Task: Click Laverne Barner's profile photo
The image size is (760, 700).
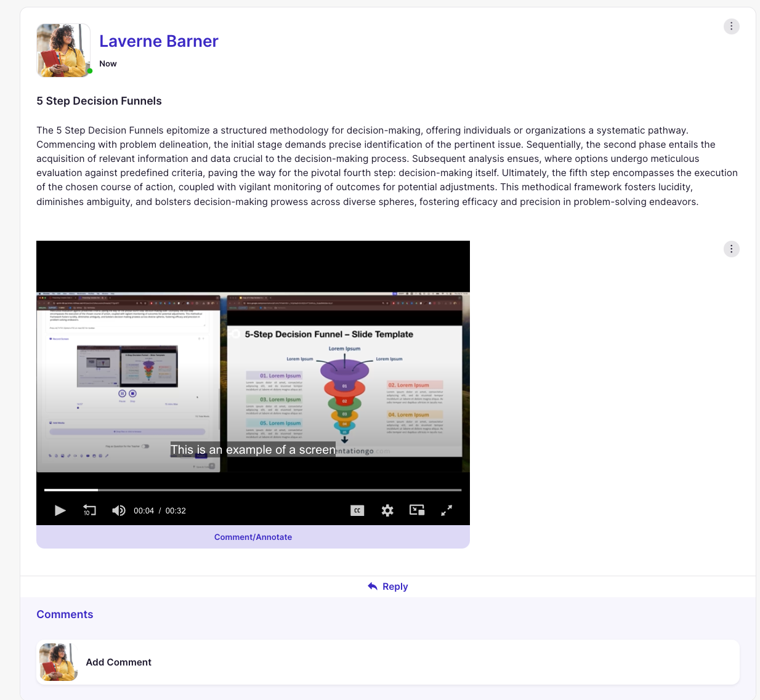Action: pyautogui.click(x=63, y=50)
